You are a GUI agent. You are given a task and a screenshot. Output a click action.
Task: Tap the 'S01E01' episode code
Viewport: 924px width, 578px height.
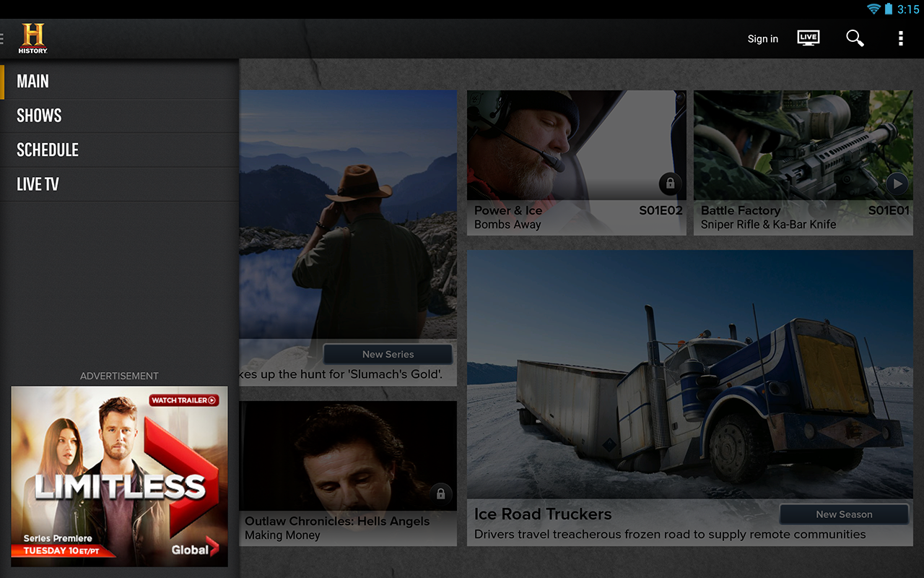coord(889,210)
